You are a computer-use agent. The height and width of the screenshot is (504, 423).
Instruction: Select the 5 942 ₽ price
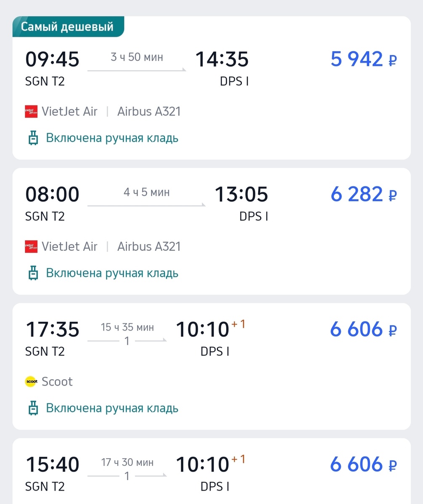coord(363,59)
